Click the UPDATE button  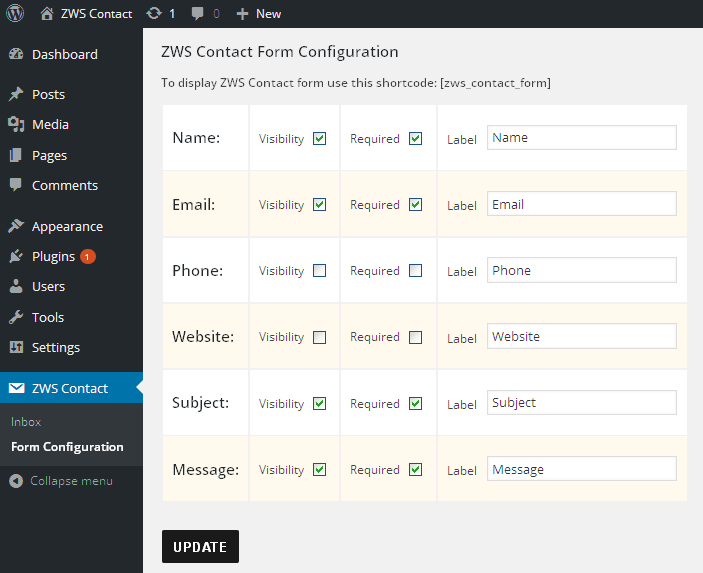200,547
